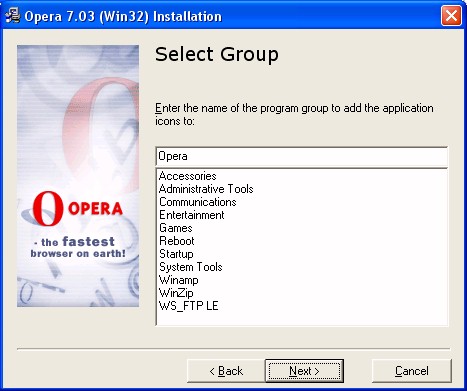Screen dimensions: 467x391
Task: Proceed with the Next button
Action: point(304,371)
